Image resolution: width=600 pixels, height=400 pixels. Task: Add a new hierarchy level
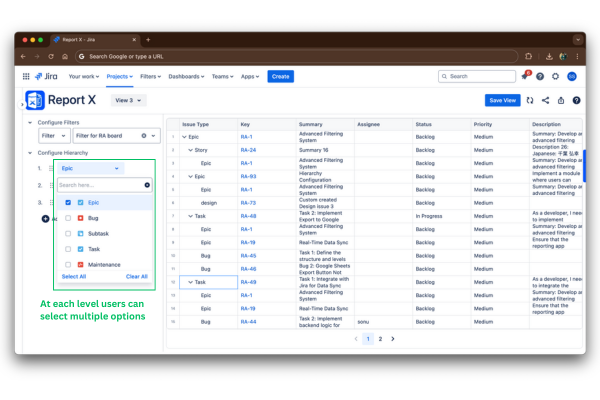coord(45,219)
